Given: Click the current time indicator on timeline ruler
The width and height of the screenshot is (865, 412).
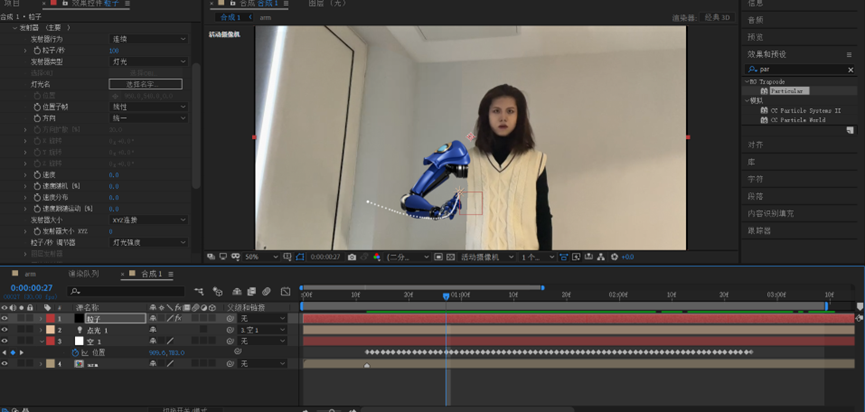Looking at the screenshot, I should tap(446, 296).
